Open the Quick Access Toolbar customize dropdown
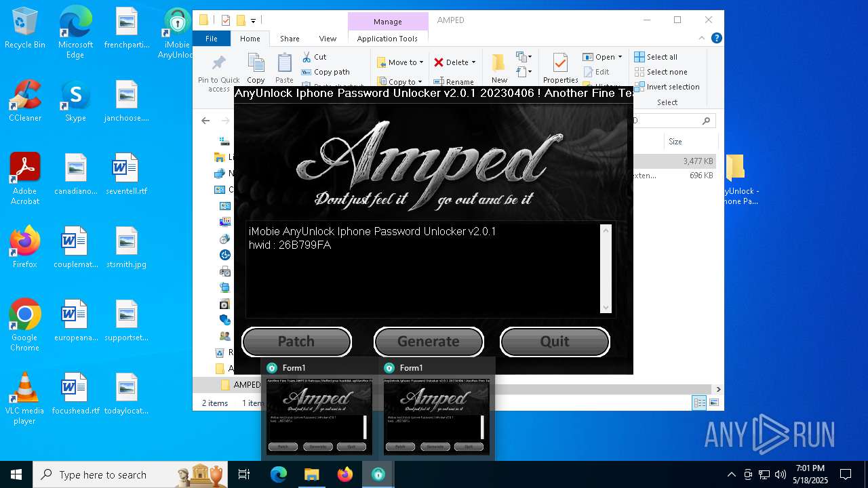This screenshot has height=488, width=868. pyautogui.click(x=253, y=21)
